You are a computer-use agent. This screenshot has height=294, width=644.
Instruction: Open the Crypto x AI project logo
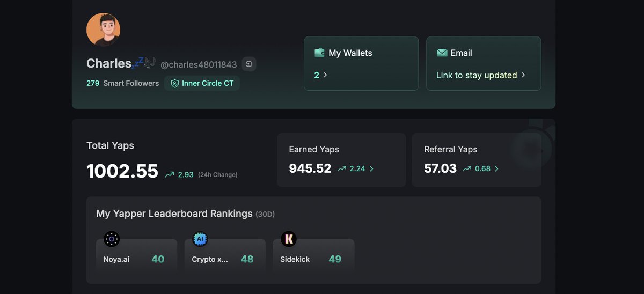pos(200,239)
